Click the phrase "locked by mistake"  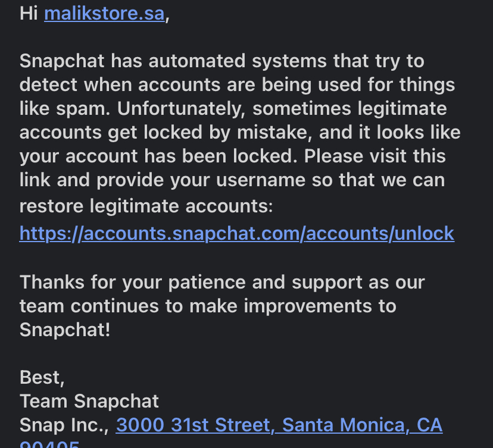[x=228, y=132]
